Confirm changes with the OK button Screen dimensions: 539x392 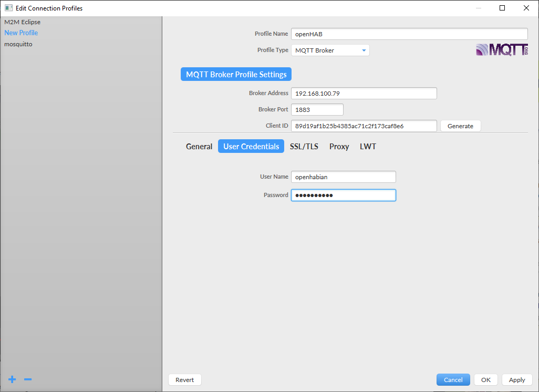coord(485,379)
